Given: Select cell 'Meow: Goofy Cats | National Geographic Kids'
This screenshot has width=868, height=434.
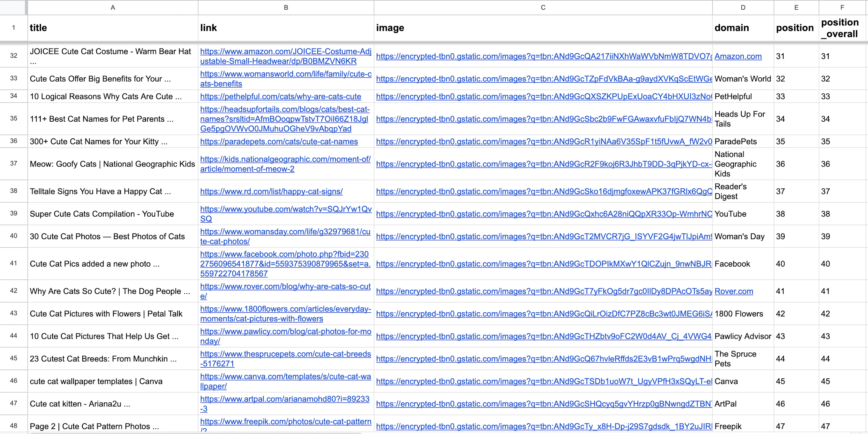Looking at the screenshot, I should click(113, 164).
